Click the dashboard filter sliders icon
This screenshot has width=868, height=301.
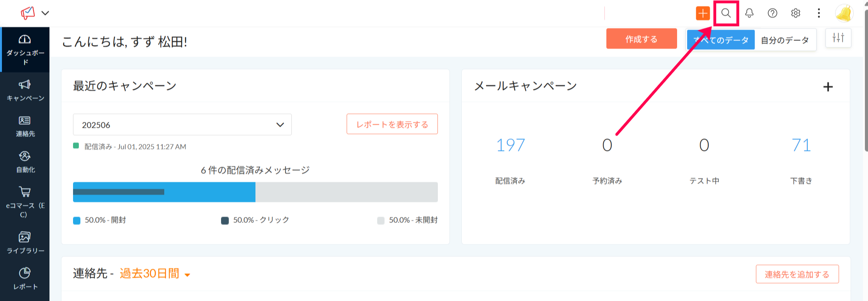pos(838,38)
